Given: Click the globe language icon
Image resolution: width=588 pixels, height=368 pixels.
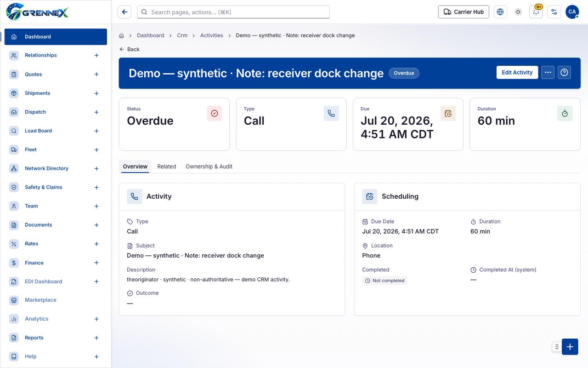Looking at the screenshot, I should pyautogui.click(x=500, y=12).
